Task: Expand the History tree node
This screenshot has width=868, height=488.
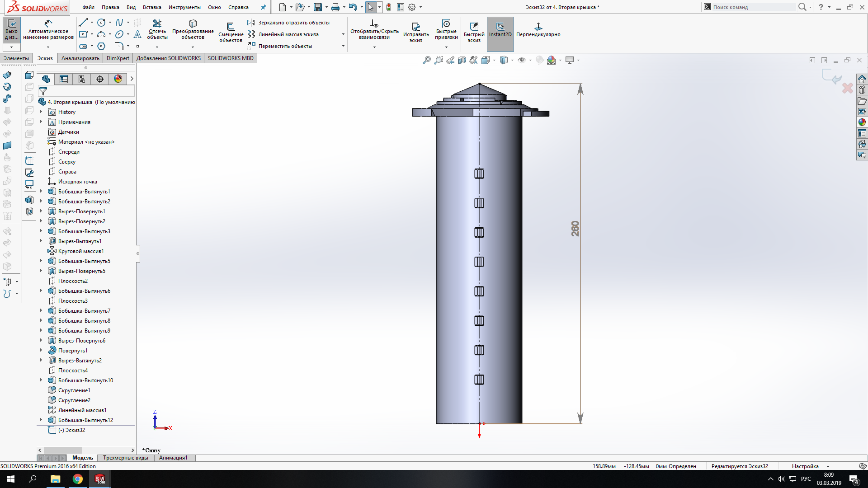Action: point(41,112)
